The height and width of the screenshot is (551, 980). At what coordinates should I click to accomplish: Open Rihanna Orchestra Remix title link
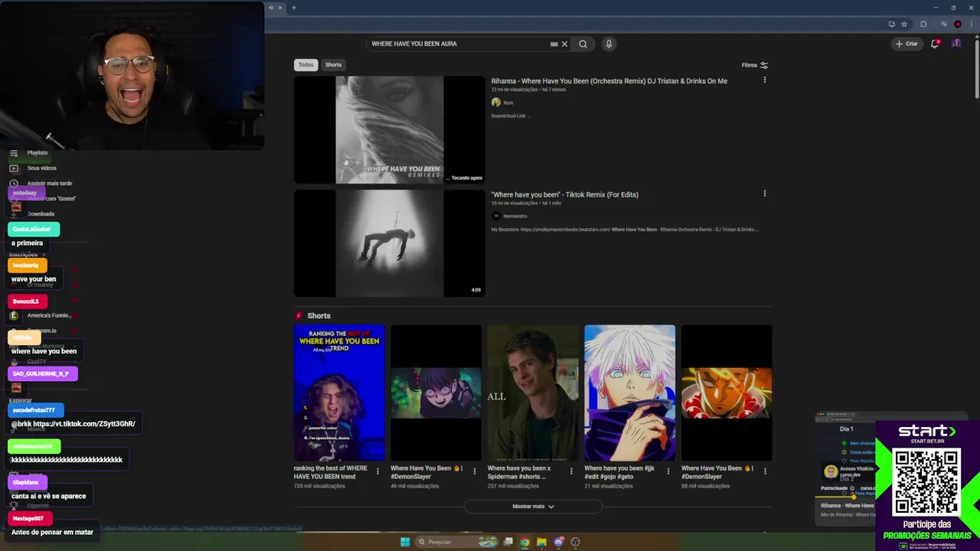(x=609, y=81)
